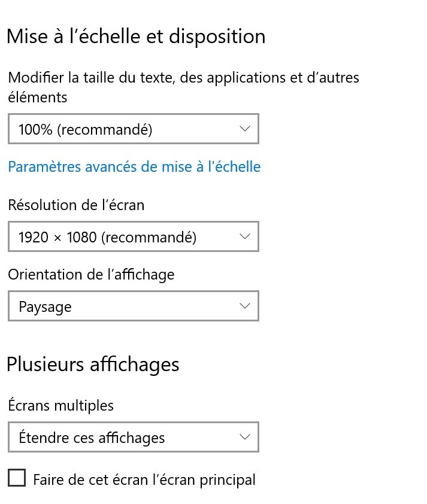Viewport: 427px width, 504px height.
Task: Click the word '(recommandé)' next to 100%
Action: coord(105,129)
